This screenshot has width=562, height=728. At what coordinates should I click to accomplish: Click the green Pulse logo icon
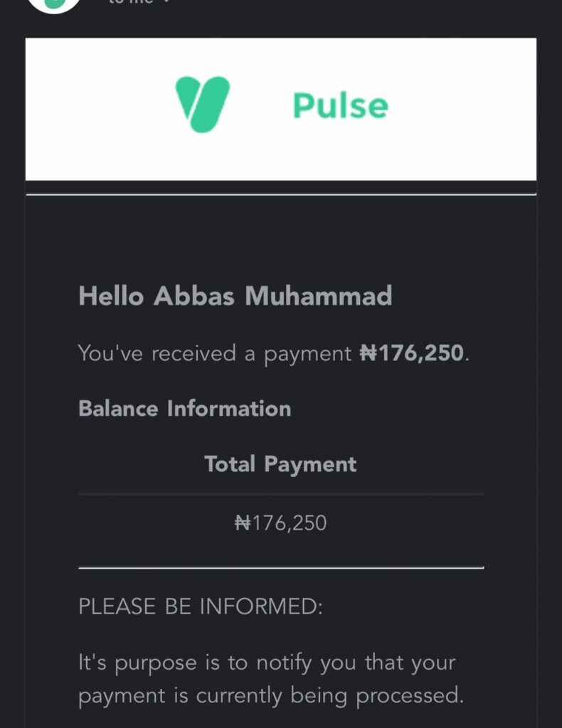pos(203,105)
